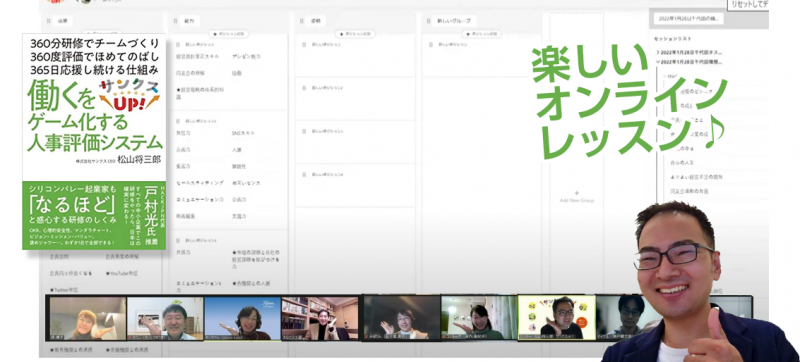
Task: Select the 共感力 skill
Action: pos(183,252)
